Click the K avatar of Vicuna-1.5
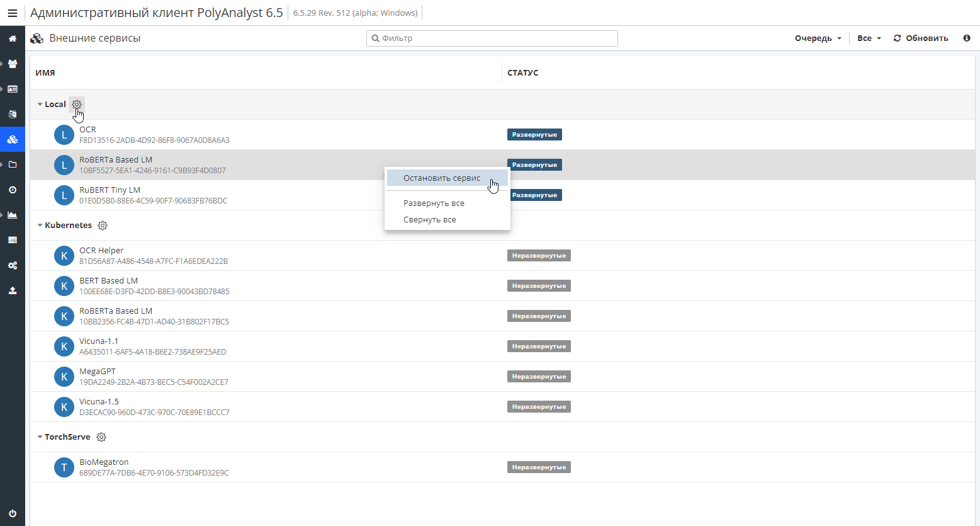This screenshot has height=526, width=980. click(64, 407)
